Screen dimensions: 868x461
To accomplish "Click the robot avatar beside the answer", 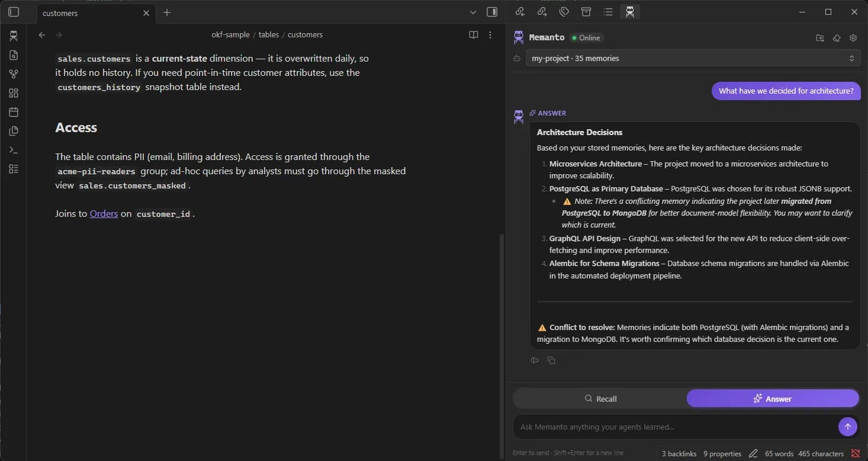I will [519, 116].
